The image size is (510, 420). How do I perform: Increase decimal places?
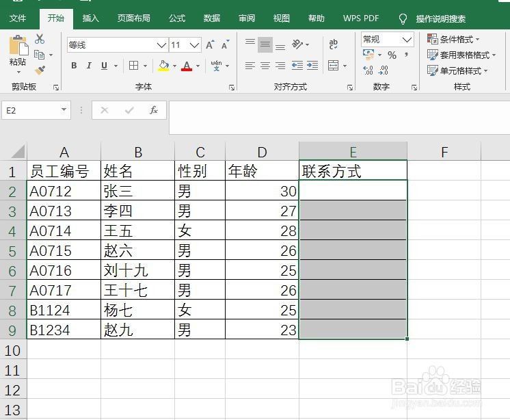(368, 70)
